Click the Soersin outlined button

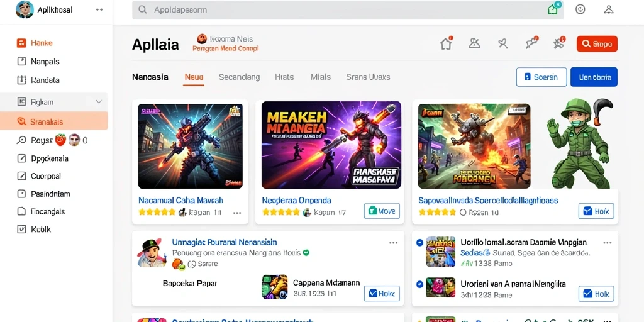pyautogui.click(x=541, y=77)
